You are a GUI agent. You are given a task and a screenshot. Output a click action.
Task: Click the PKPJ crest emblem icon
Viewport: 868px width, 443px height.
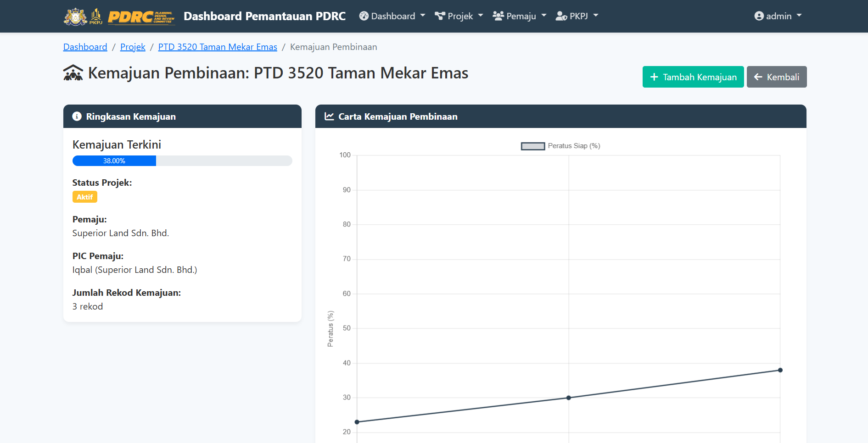[75, 17]
